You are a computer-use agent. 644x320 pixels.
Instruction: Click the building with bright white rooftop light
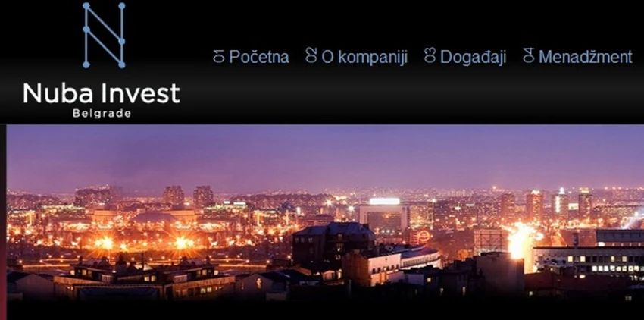[x=384, y=215]
